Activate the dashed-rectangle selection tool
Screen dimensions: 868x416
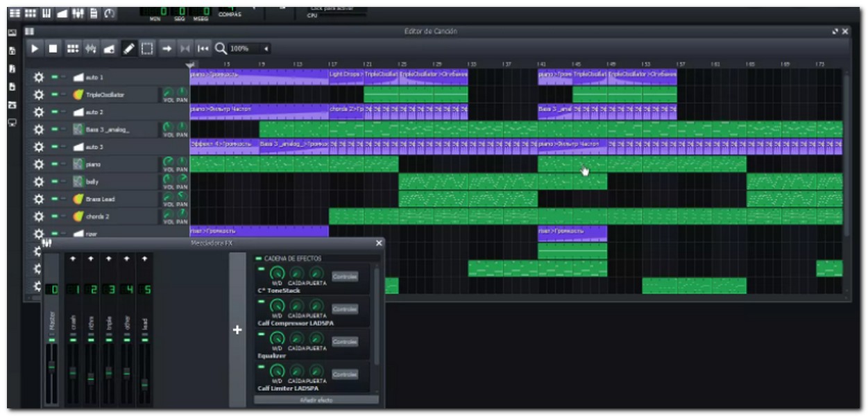[x=147, y=49]
